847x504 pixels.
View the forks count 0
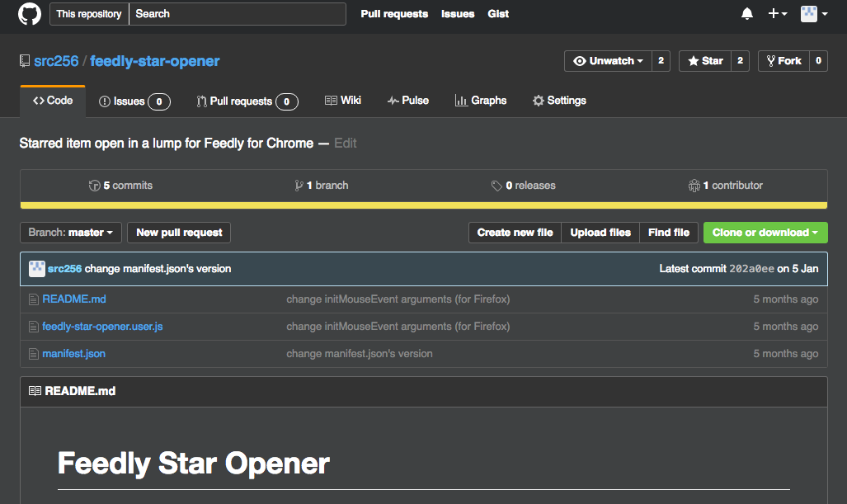(x=818, y=61)
